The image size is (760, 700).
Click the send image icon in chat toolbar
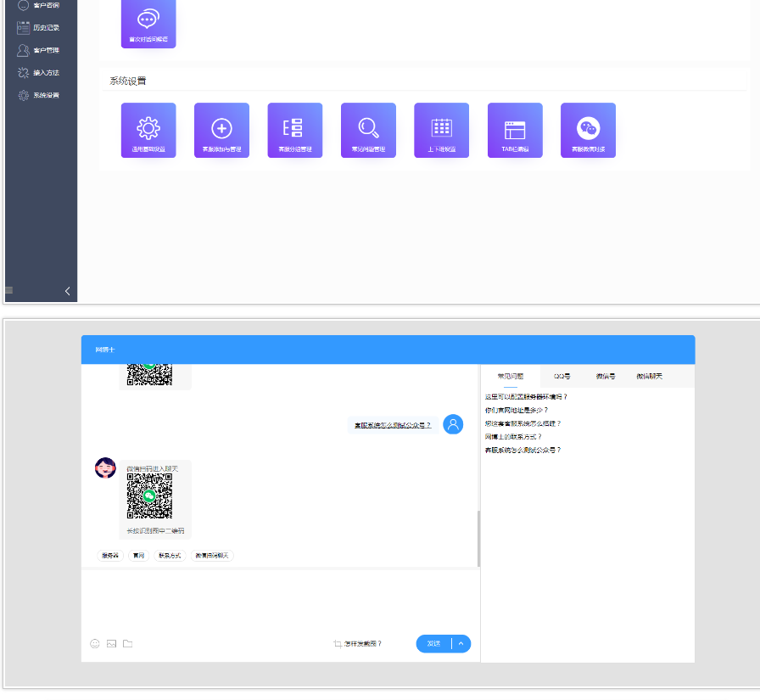point(111,644)
